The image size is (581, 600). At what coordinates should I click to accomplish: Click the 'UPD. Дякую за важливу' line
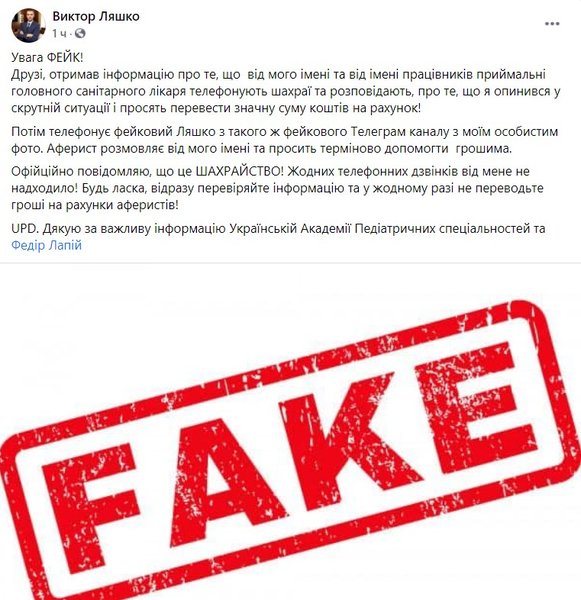click(278, 228)
